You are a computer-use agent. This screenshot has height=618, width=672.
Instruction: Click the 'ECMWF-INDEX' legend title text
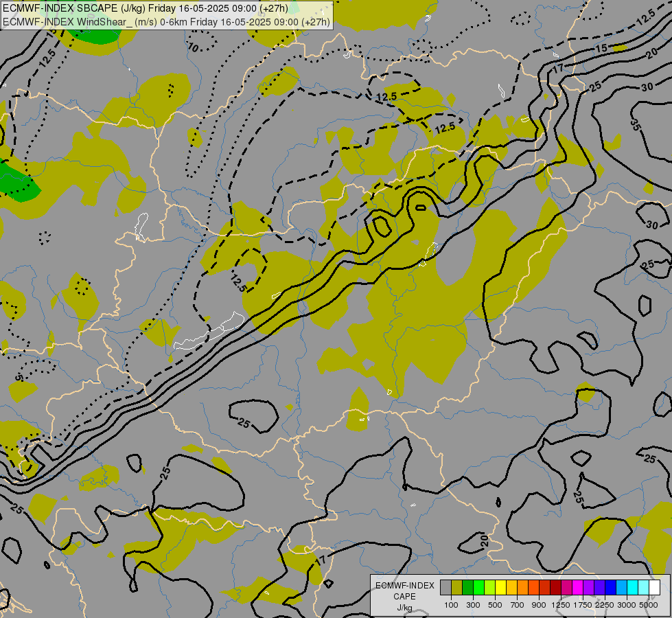405,586
